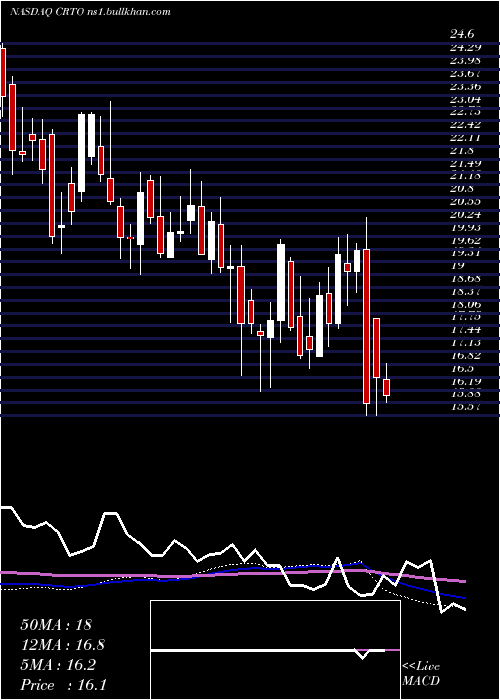Click the 18.06 price axis label

click(x=466, y=305)
